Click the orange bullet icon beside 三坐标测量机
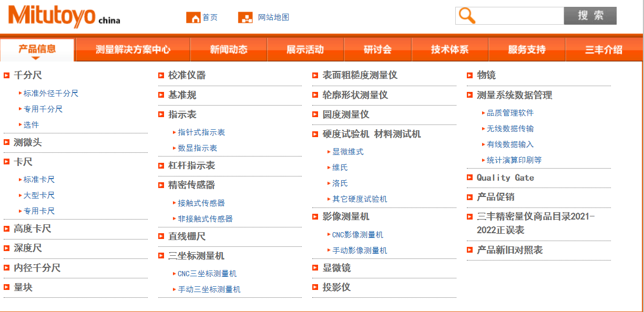644x312 pixels. point(161,256)
